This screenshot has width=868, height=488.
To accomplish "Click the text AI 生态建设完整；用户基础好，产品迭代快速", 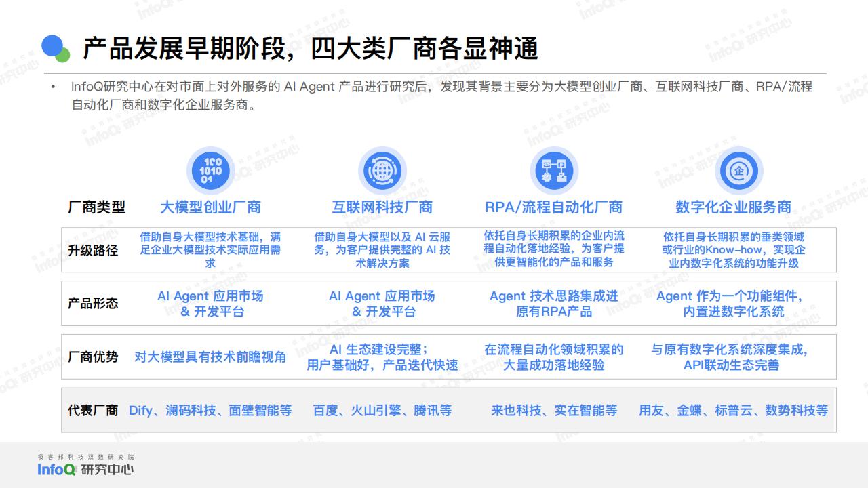I will coord(382,357).
